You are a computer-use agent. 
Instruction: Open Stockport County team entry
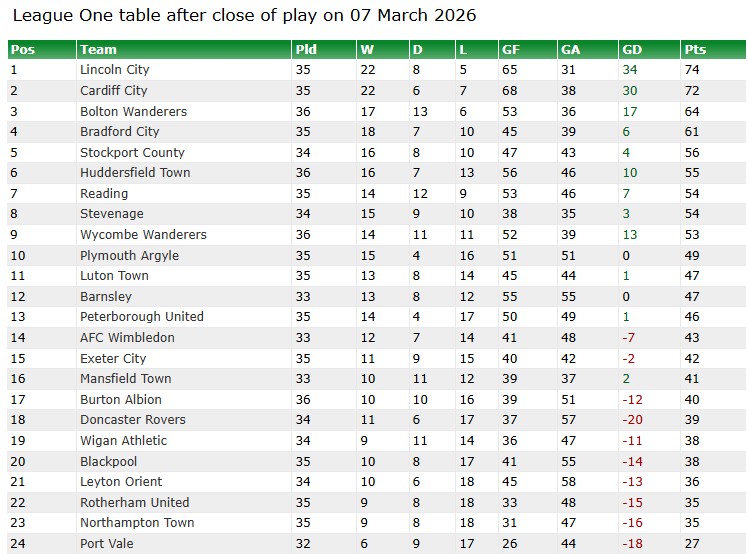click(132, 152)
